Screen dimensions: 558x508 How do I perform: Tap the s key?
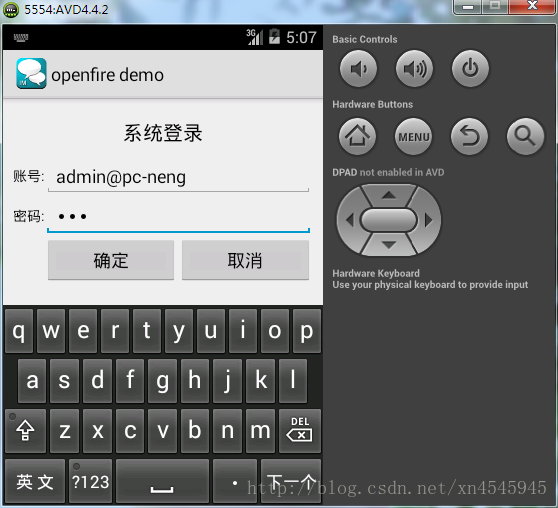(64, 381)
